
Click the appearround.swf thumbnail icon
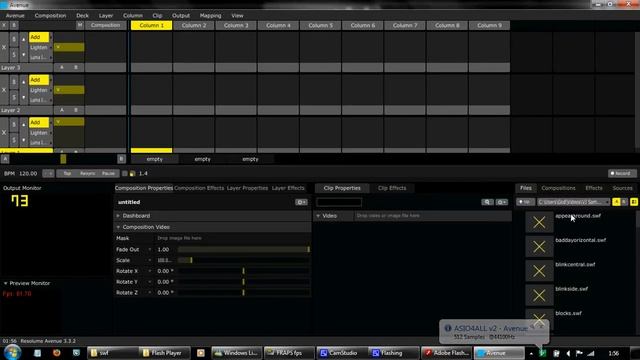click(x=539, y=222)
